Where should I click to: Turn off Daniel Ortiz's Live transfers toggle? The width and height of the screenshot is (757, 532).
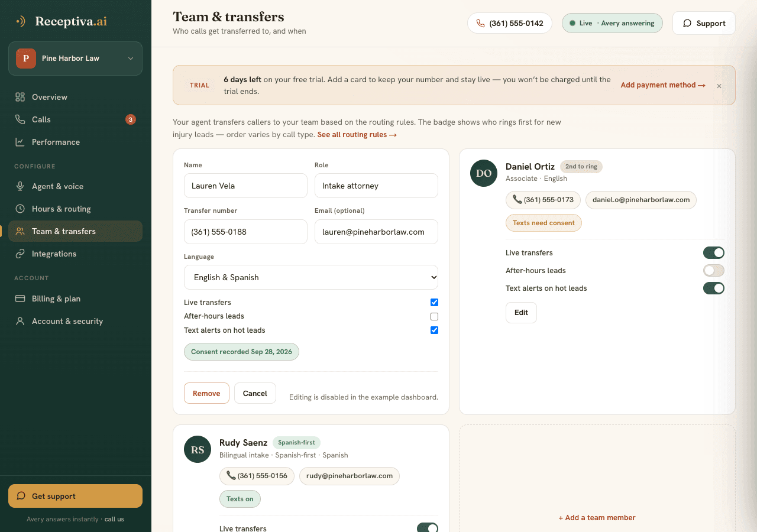tap(714, 253)
